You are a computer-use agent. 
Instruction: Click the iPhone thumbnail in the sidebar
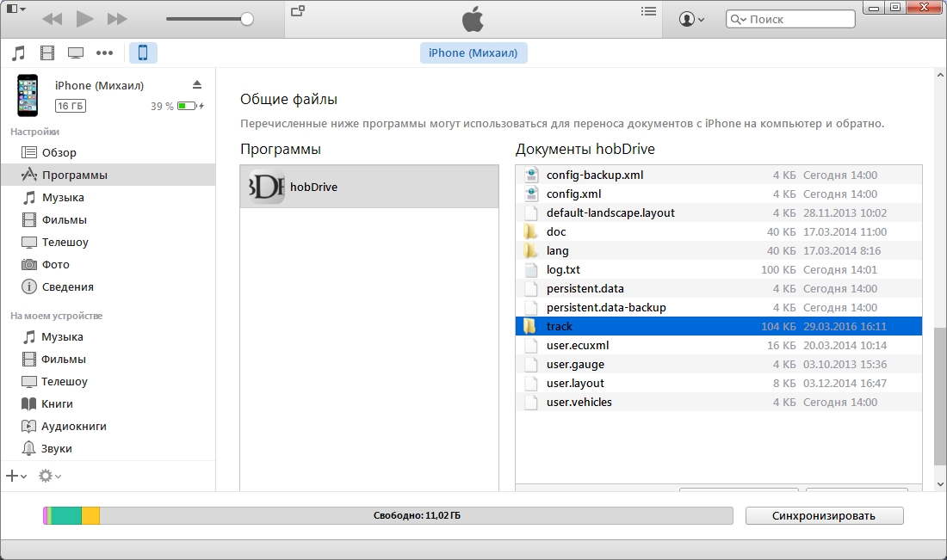point(28,95)
